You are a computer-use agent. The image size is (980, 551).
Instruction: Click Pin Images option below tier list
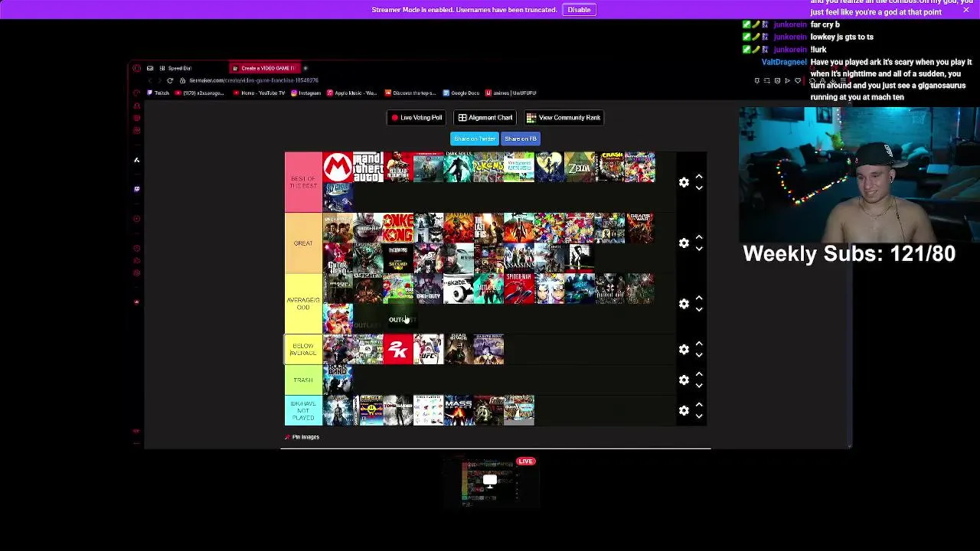coord(302,437)
